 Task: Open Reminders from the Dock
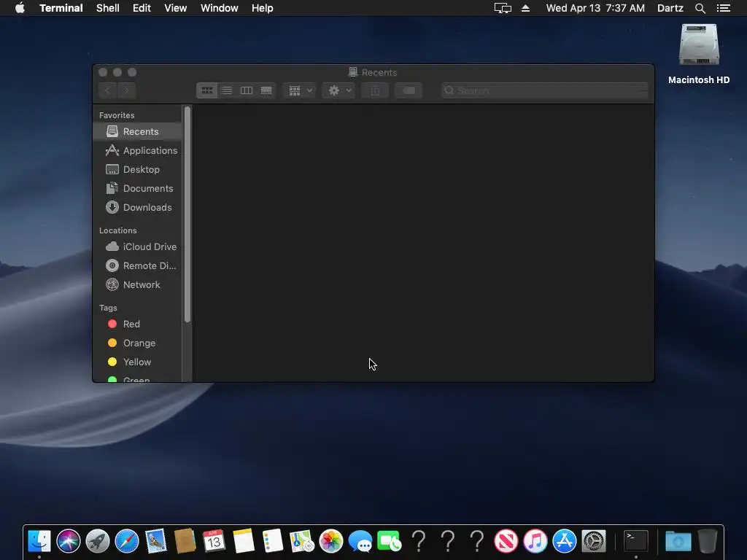coord(273,541)
